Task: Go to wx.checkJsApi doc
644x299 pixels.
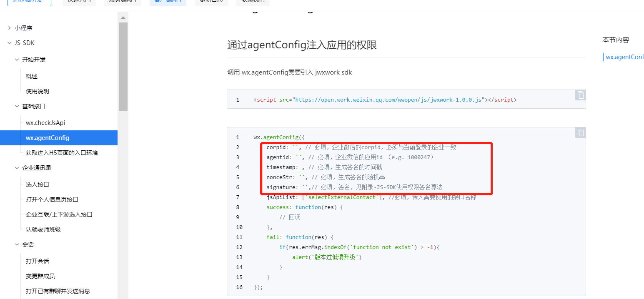Action: click(45, 123)
